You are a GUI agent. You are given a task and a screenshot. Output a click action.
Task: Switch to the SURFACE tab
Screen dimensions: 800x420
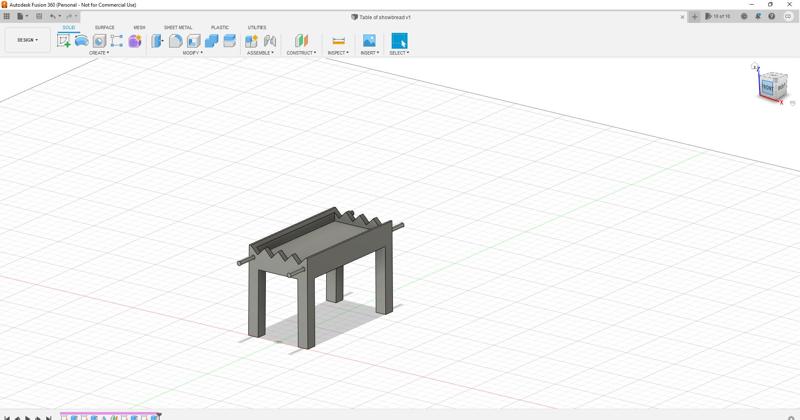click(x=104, y=28)
